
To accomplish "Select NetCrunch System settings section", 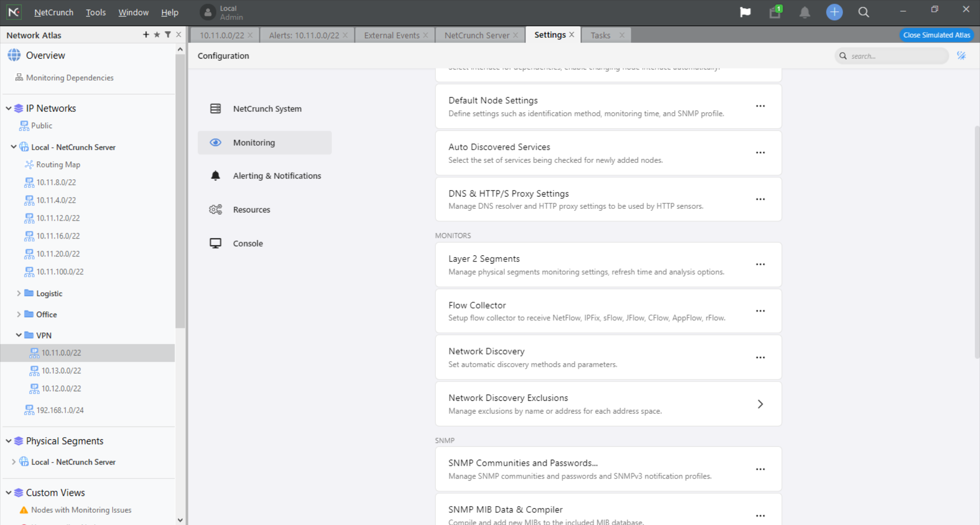I will [264, 109].
